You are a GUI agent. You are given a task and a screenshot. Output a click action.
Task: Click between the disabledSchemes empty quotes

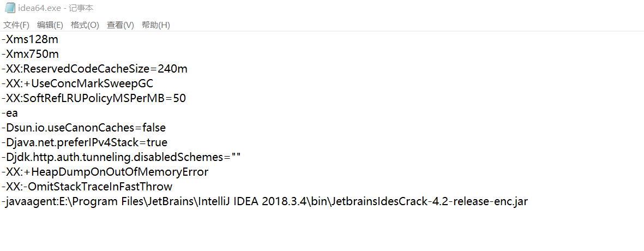click(236, 157)
